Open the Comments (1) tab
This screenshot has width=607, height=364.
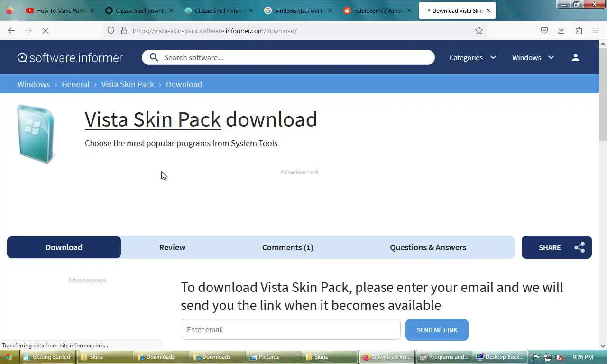click(288, 247)
